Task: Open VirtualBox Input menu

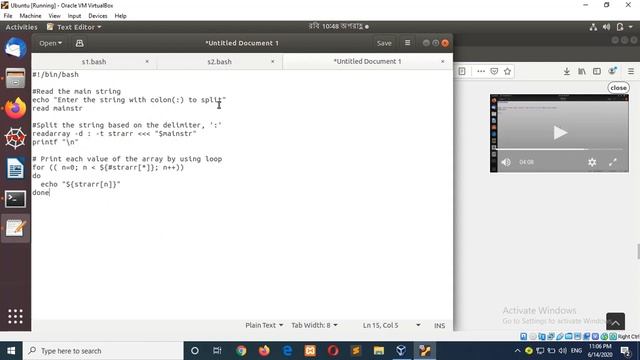Action: pyautogui.click(x=74, y=16)
